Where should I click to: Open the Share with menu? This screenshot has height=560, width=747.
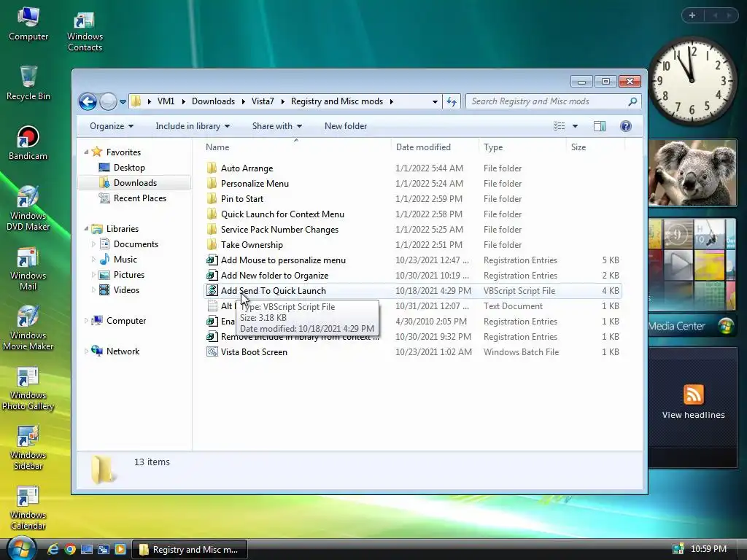pyautogui.click(x=276, y=126)
